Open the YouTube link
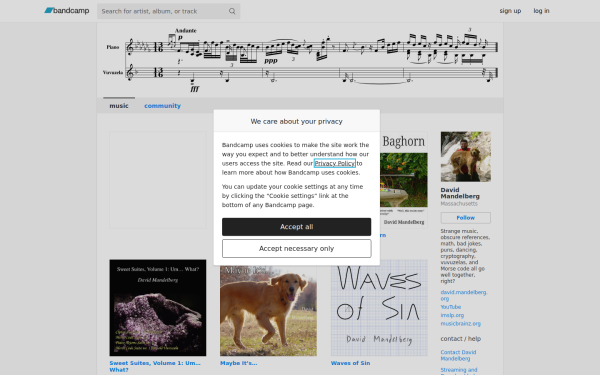The image size is (600, 375). (x=450, y=307)
